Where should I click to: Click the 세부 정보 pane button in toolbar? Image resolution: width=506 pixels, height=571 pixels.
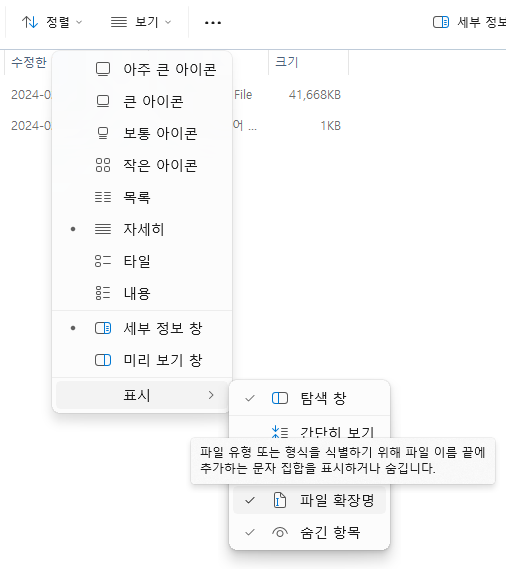(469, 22)
